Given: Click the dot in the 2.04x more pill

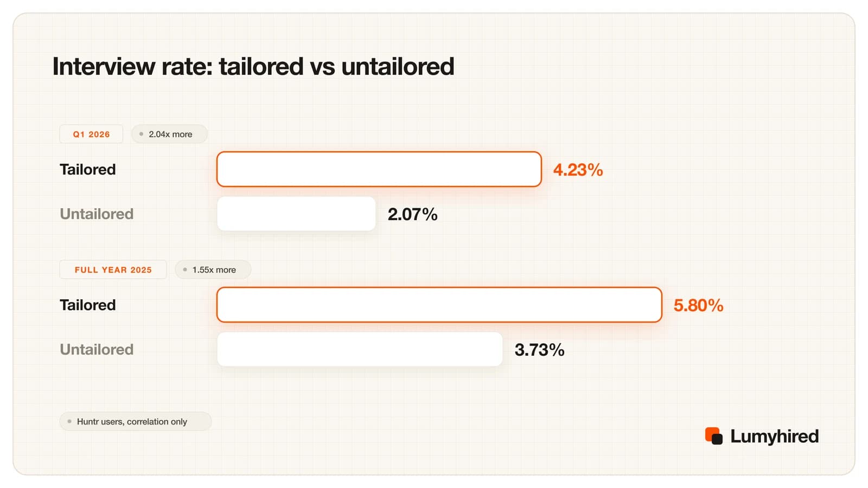Looking at the screenshot, I should click(x=142, y=134).
